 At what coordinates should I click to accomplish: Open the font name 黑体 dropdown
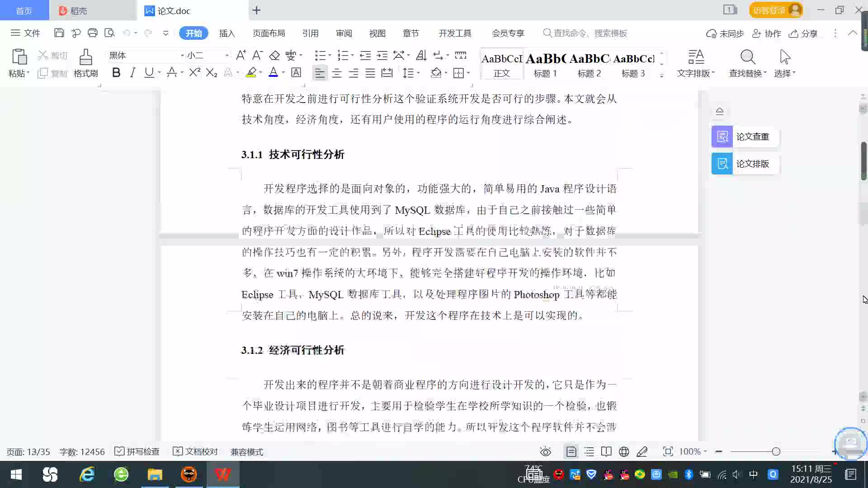coord(182,56)
